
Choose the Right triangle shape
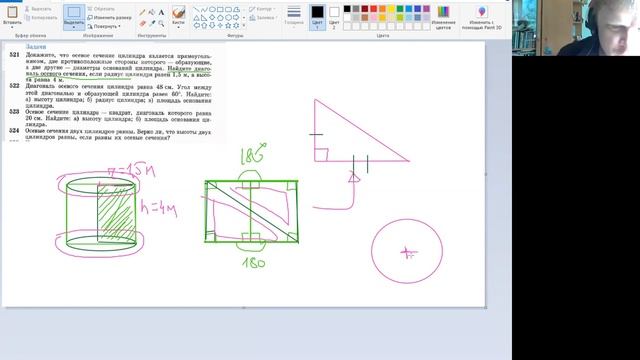click(204, 18)
